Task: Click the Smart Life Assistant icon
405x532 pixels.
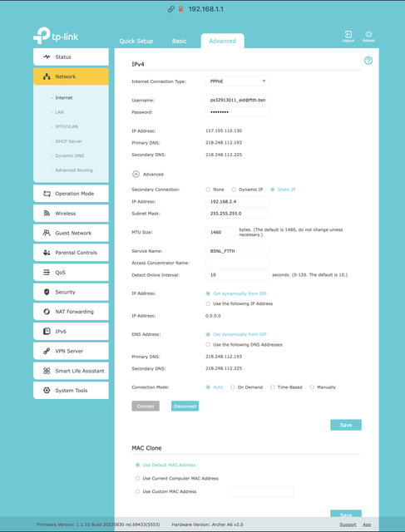Action: click(x=47, y=371)
